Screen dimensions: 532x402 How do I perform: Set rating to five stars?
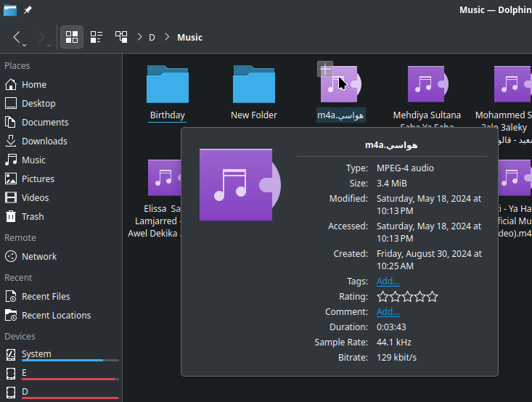(x=433, y=297)
